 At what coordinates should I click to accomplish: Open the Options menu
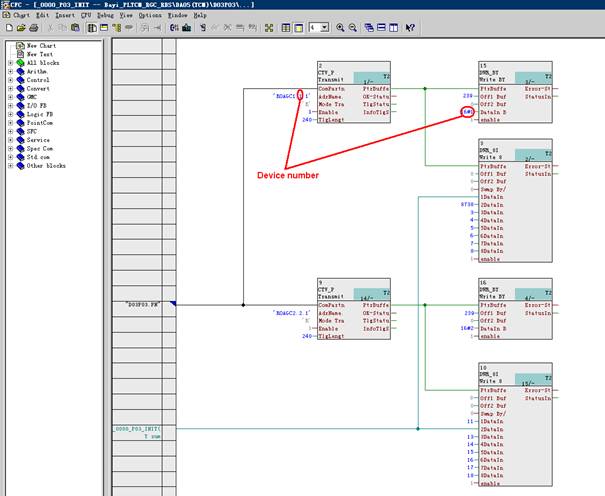pos(149,16)
